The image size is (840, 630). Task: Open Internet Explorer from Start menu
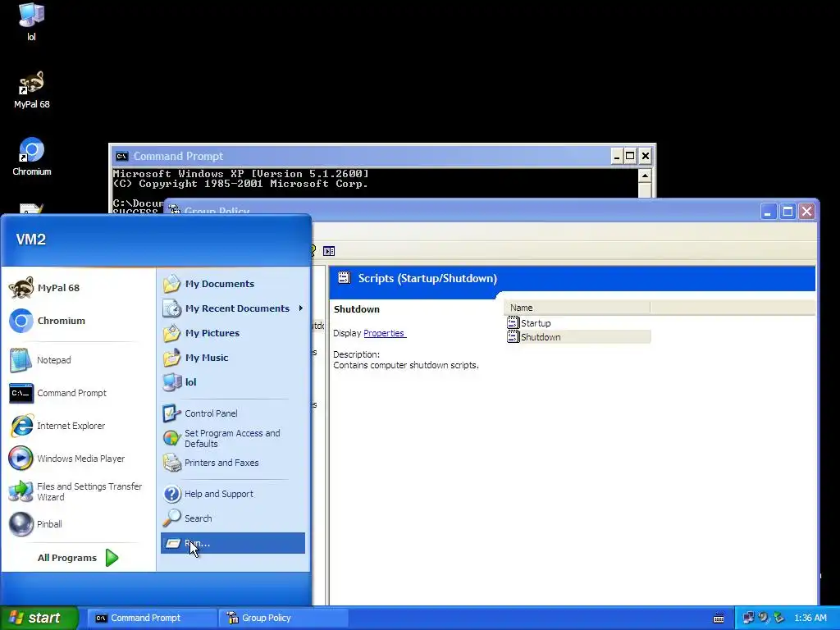pos(78,426)
